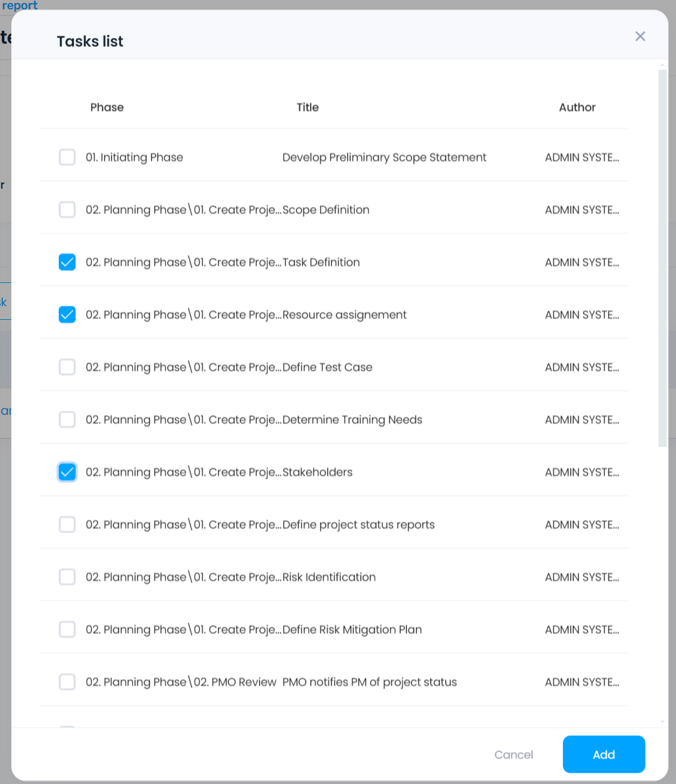The height and width of the screenshot is (784, 676).
Task: Click the author cell of Stakeholders row
Action: (582, 472)
